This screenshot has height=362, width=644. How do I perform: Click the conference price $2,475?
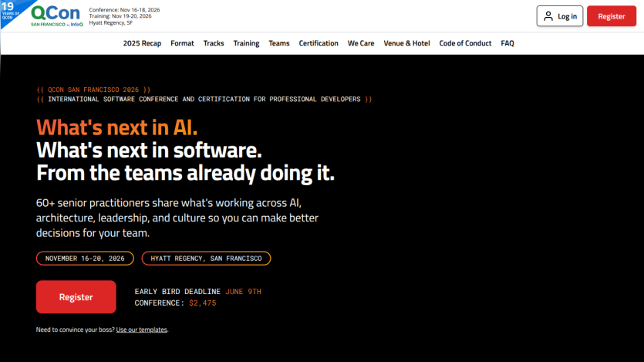coord(203,303)
